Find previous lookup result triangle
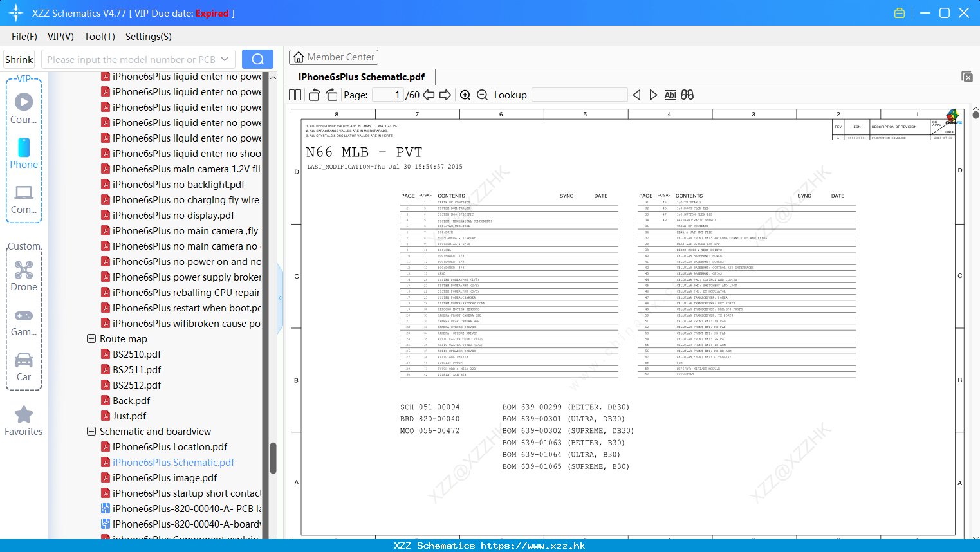980x552 pixels. tap(636, 95)
